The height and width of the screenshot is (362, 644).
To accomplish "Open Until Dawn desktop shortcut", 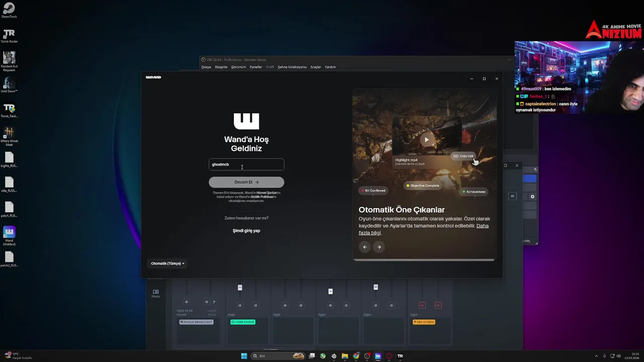I will coord(9,84).
